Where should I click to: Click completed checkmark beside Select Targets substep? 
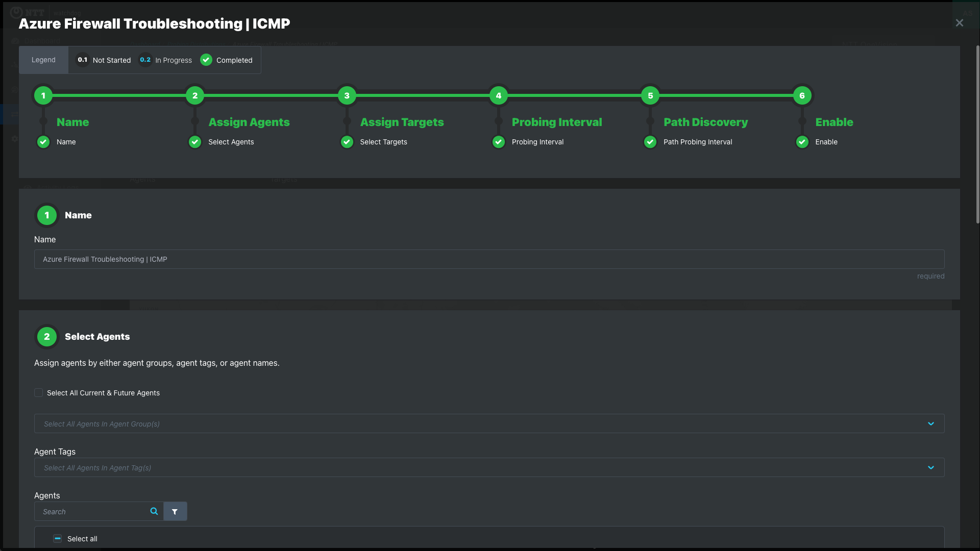click(347, 142)
